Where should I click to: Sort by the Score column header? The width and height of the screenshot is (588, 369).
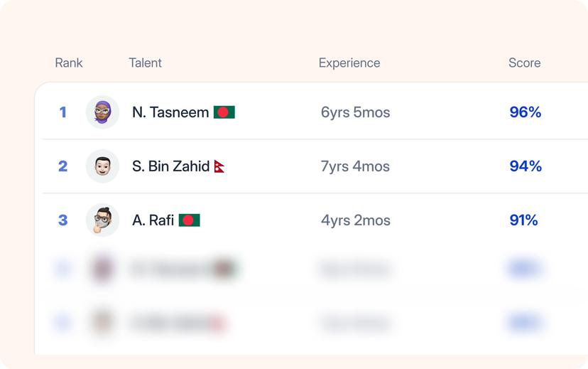(525, 63)
